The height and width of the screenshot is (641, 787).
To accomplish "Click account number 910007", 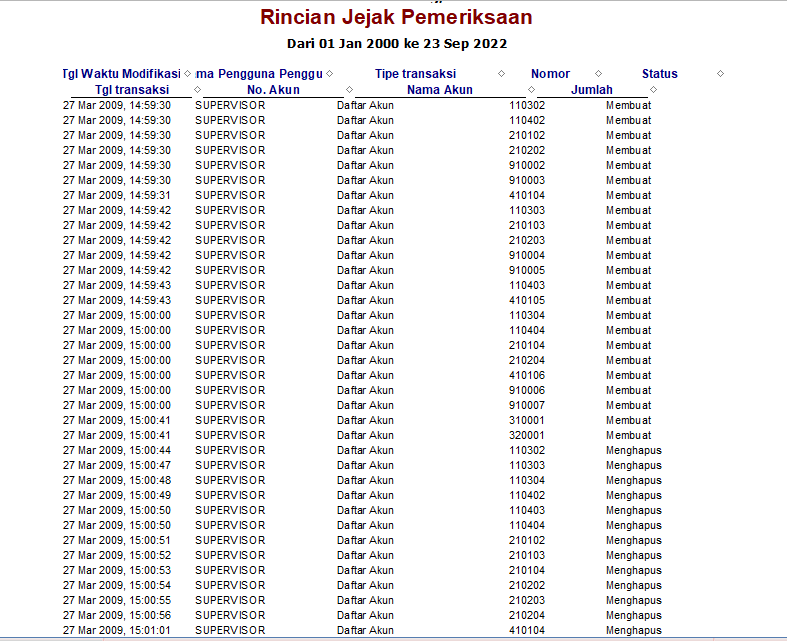I will pos(527,406).
